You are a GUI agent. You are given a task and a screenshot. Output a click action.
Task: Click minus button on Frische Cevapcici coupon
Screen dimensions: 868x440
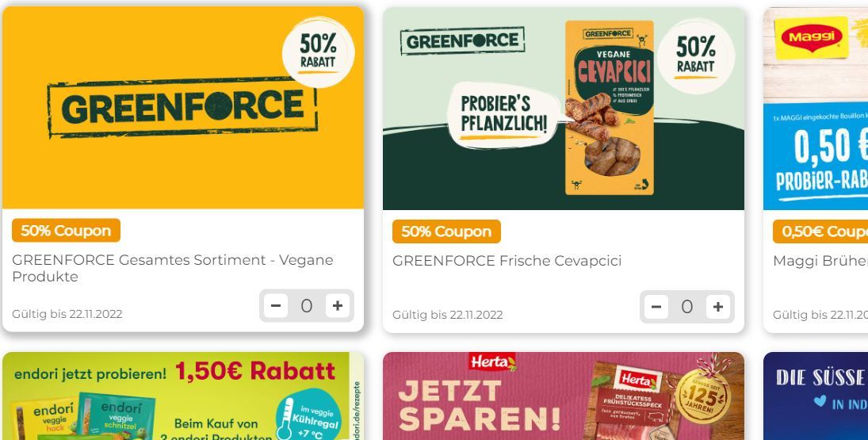click(x=656, y=307)
